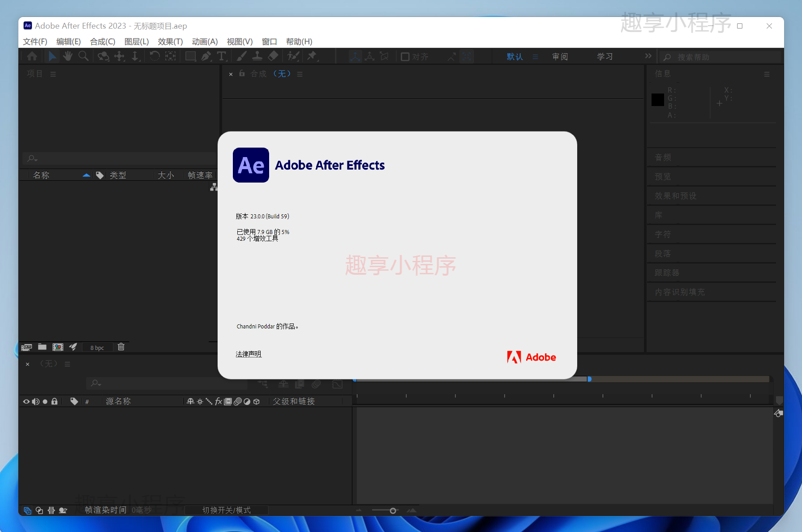This screenshot has width=802, height=532.
Task: Open the timeline search filter dropdown
Action: click(96, 383)
